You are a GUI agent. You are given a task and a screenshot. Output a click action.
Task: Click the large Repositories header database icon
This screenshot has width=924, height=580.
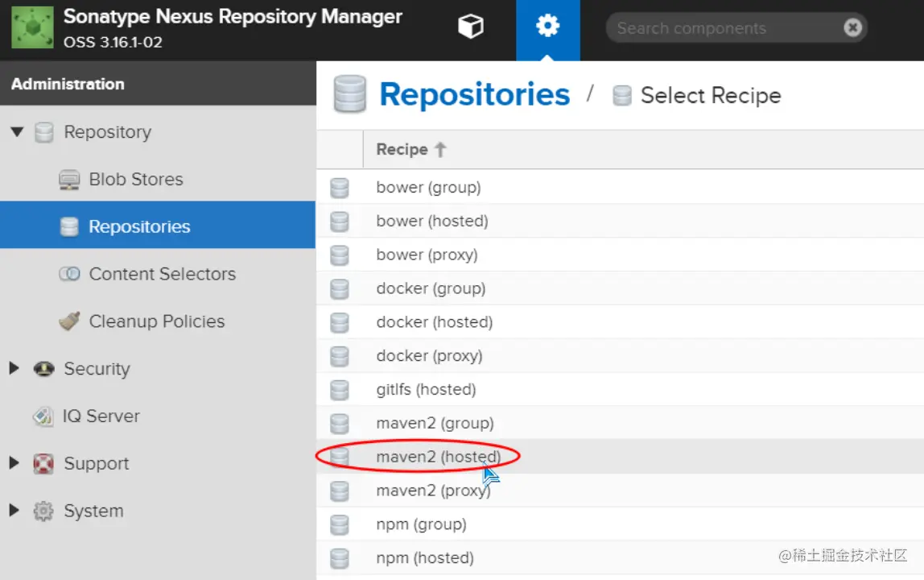coord(349,93)
